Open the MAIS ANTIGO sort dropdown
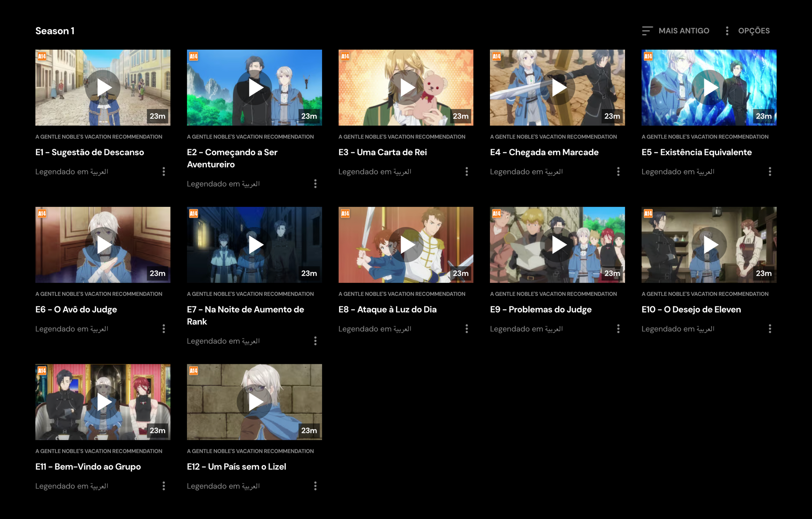 676,31
